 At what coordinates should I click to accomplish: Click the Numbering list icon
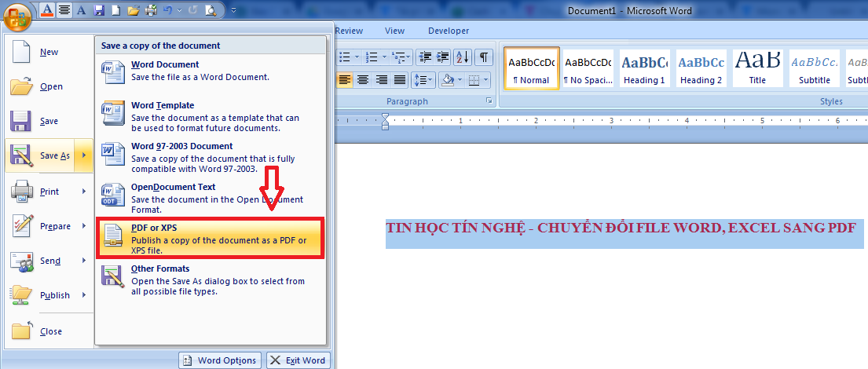(x=371, y=57)
